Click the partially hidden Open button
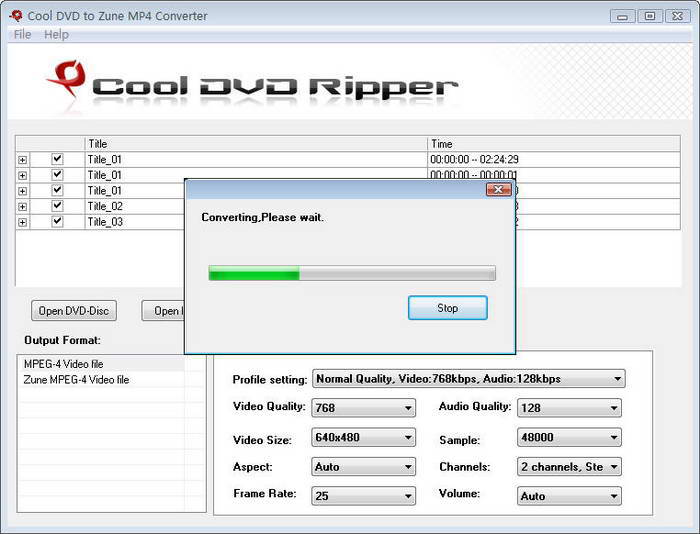The height and width of the screenshot is (534, 700). (163, 311)
